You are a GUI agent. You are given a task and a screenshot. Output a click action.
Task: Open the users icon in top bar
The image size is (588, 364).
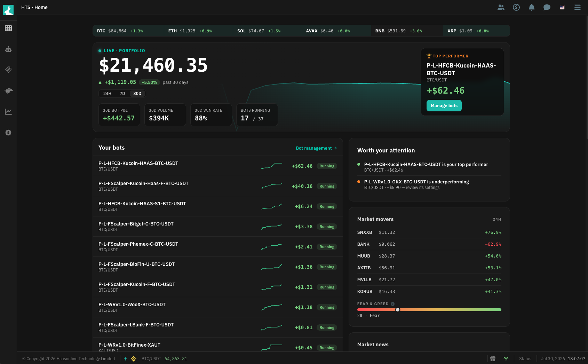pos(501,7)
